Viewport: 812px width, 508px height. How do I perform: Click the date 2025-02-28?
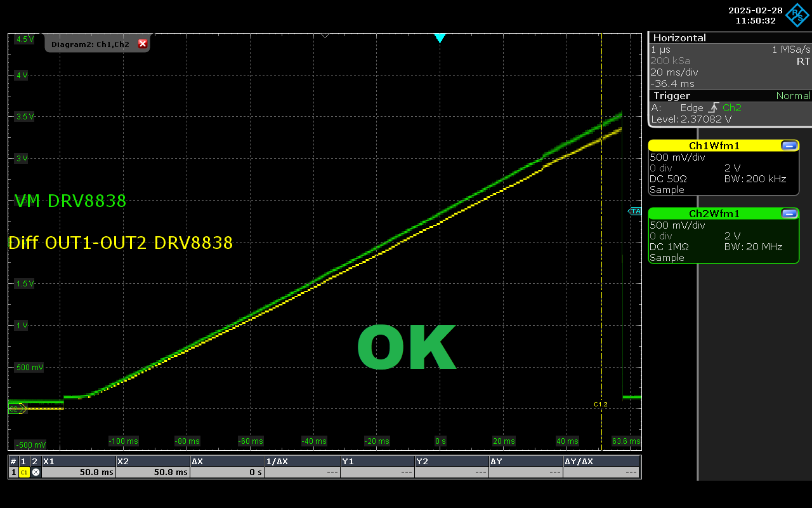click(756, 10)
